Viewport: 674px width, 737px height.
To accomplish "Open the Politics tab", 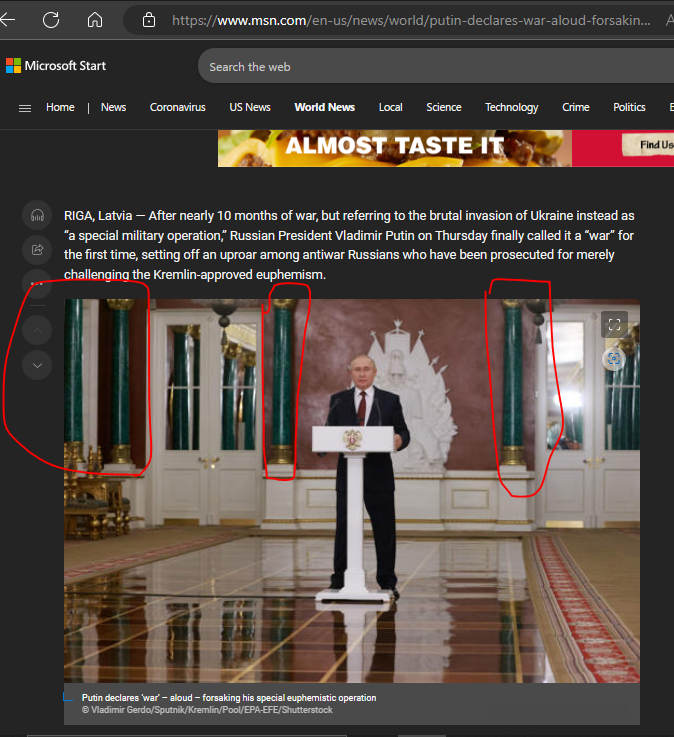I will pos(629,108).
